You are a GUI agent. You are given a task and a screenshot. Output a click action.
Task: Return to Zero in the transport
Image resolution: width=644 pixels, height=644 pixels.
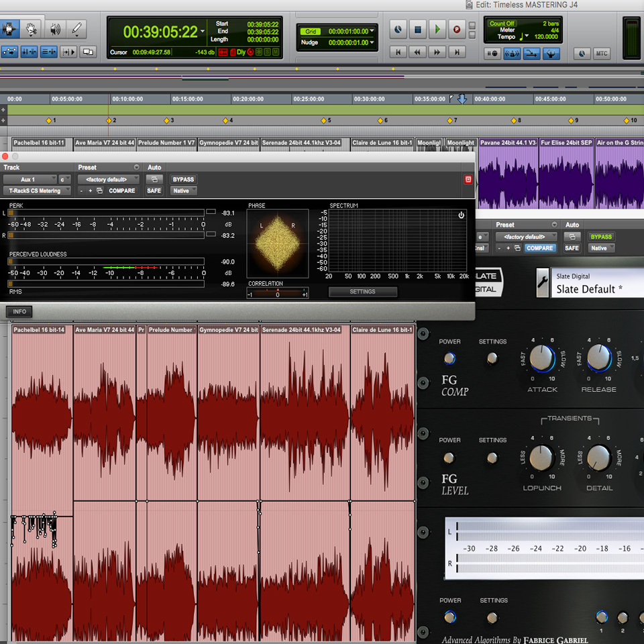coord(398,52)
